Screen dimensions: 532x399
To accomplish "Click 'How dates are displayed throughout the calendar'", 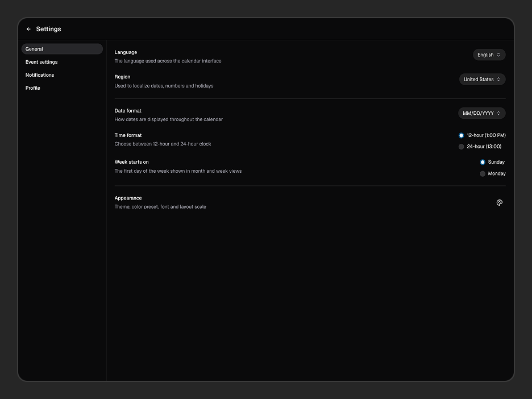I will (x=169, y=119).
